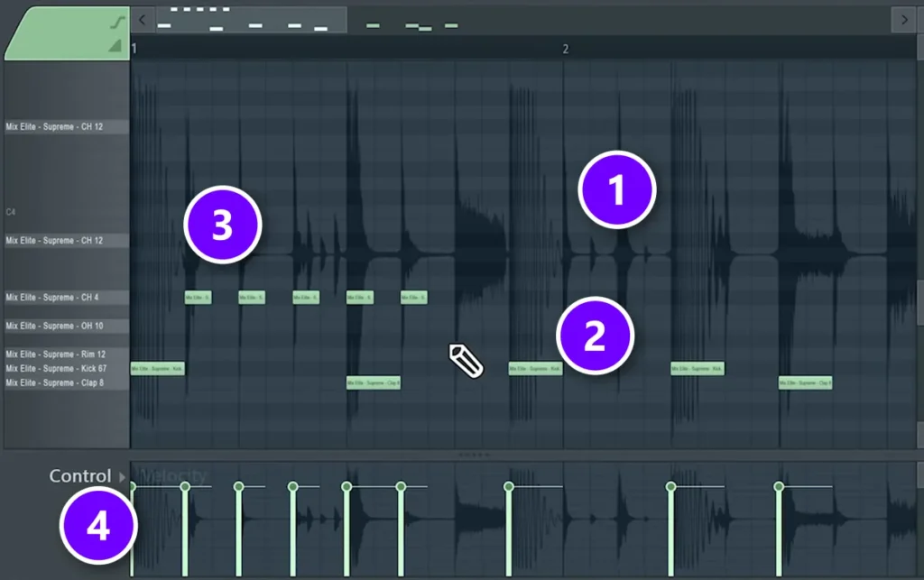924x580 pixels.
Task: Select the Clap note in bar 1
Action: (374, 382)
